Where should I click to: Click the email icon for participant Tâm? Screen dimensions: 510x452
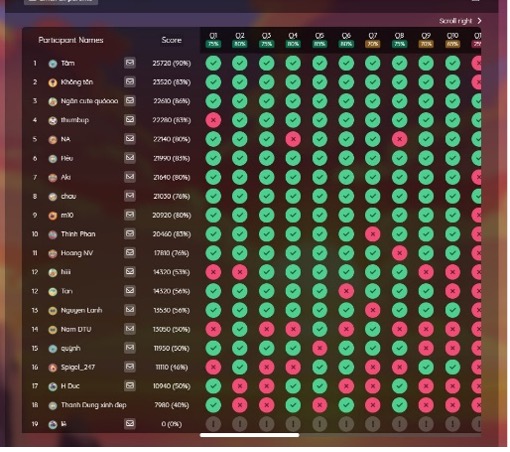pos(130,63)
